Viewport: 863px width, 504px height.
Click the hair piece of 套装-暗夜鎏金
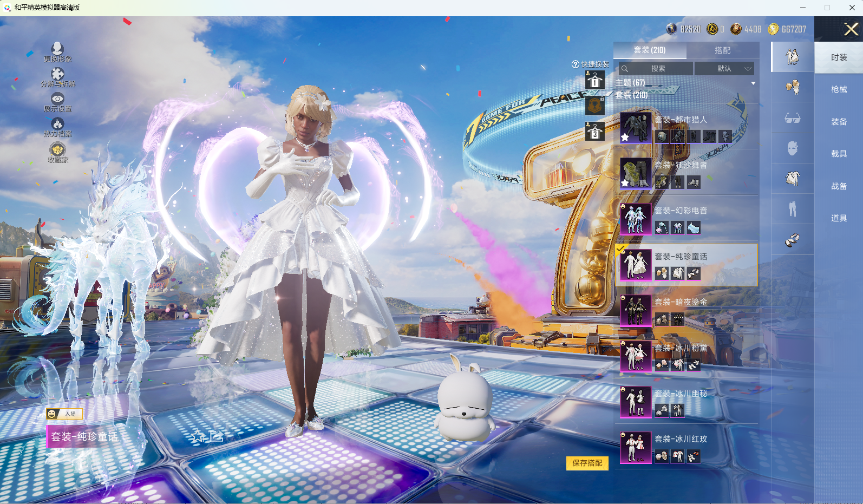pyautogui.click(x=662, y=319)
